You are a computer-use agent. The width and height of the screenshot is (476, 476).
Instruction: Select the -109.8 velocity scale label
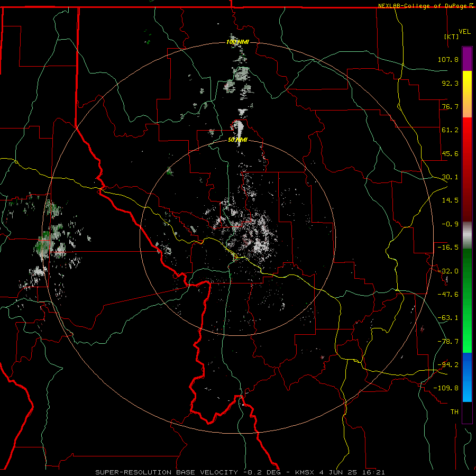click(446, 388)
